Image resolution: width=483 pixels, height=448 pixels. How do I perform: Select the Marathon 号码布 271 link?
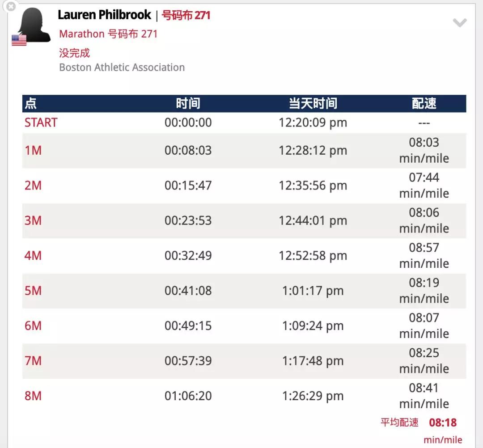(x=108, y=34)
